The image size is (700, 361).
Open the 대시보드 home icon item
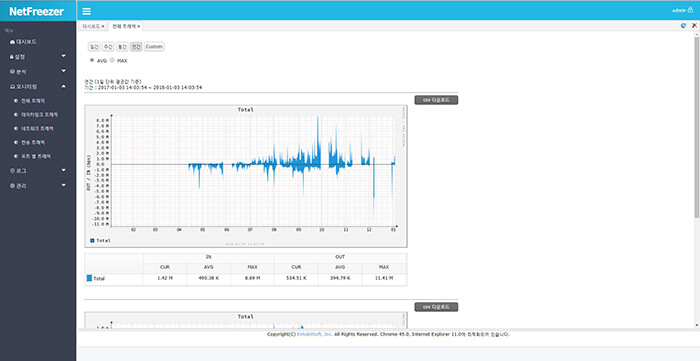point(23,42)
